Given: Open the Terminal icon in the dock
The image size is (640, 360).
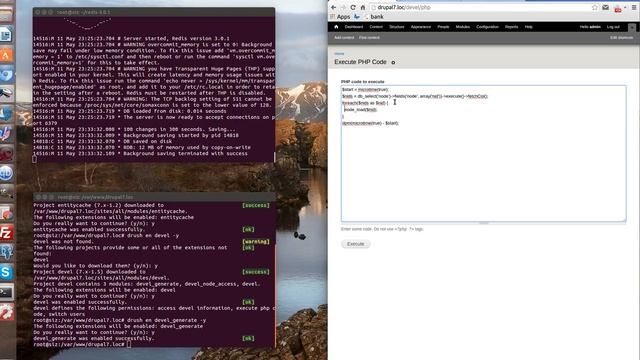Looking at the screenshot, I should [7, 291].
